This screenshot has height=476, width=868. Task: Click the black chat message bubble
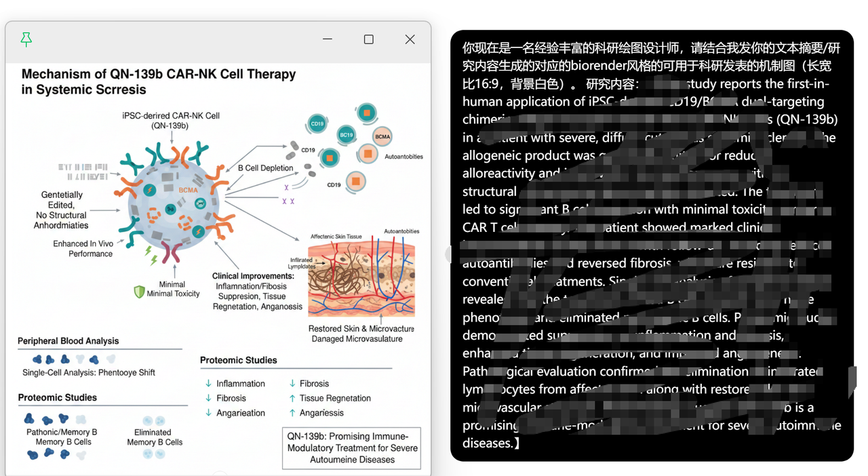click(x=652, y=245)
